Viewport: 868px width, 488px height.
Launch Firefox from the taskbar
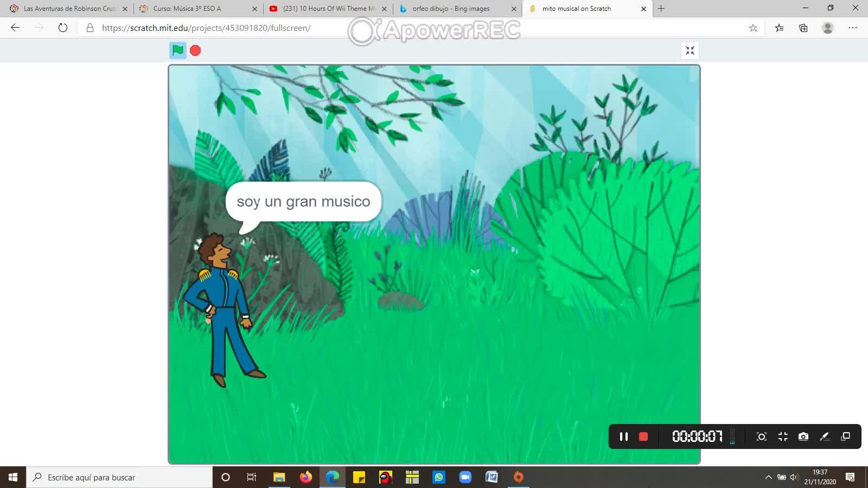(x=306, y=477)
